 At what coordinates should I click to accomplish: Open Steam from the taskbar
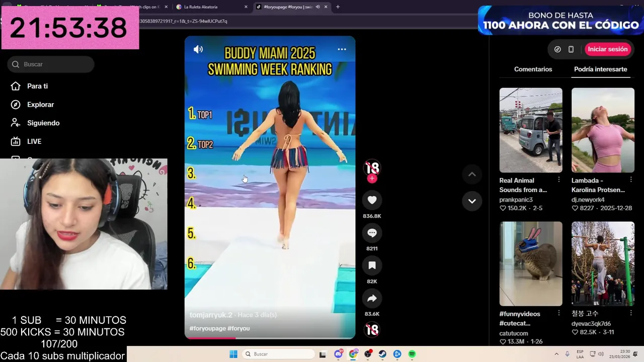(x=382, y=354)
